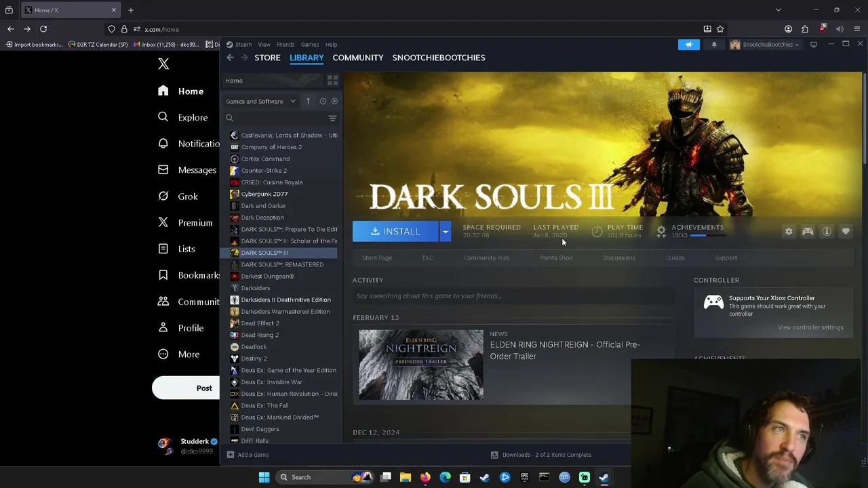Install DARK SOULS III
Screen dimensions: 868x488
point(395,232)
